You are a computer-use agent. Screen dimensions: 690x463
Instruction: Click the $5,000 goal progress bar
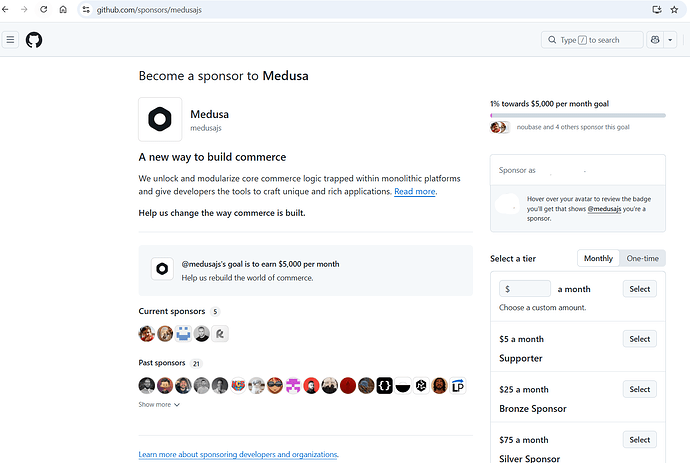pos(577,116)
